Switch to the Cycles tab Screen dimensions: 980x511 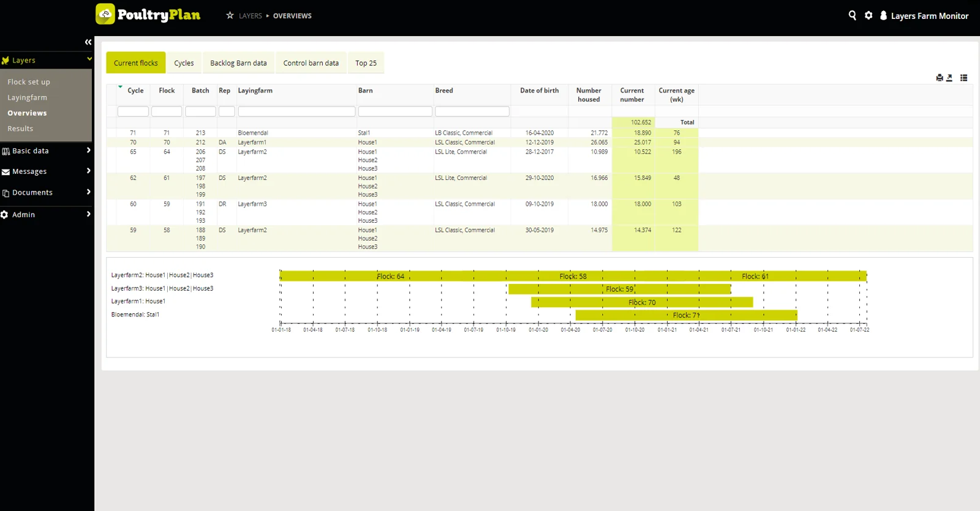[184, 63]
